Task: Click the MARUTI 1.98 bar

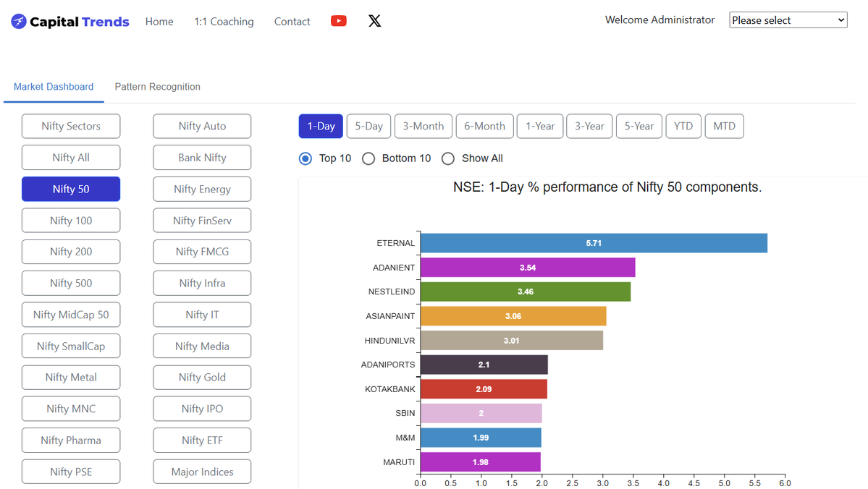Action: point(481,462)
